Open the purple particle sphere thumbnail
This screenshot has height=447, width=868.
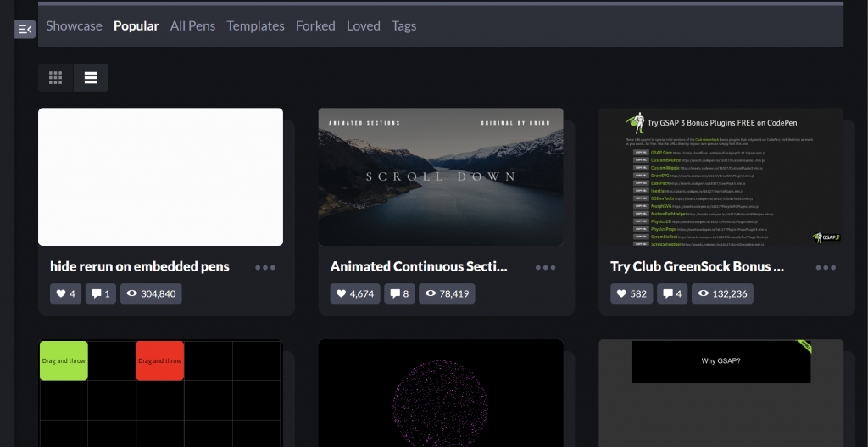point(441,394)
